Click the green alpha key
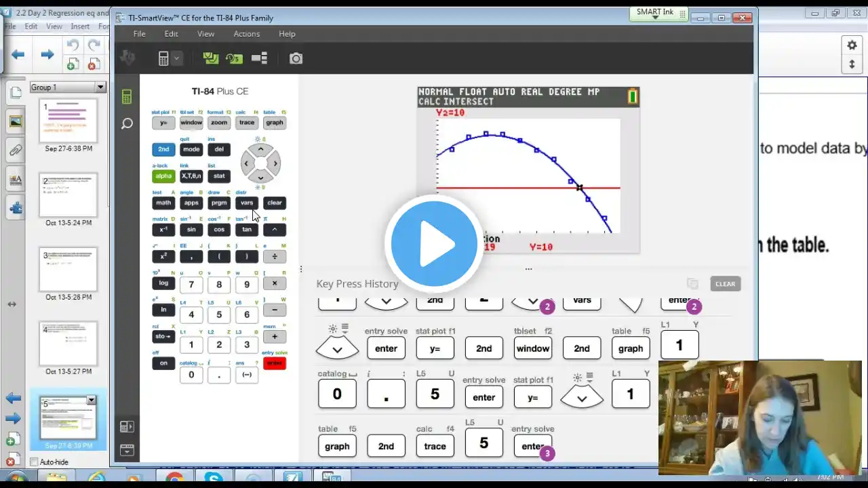 [163, 176]
